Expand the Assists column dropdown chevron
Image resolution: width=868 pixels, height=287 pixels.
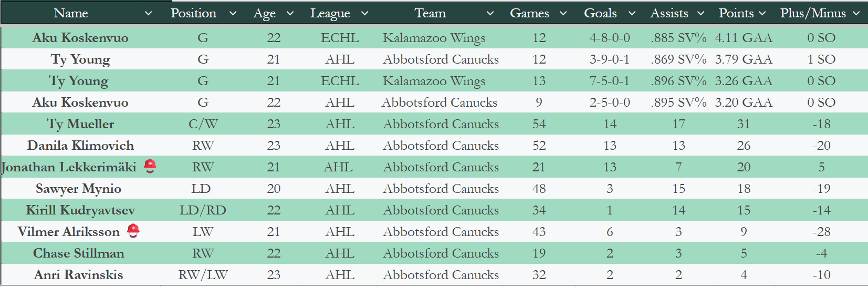(x=700, y=14)
